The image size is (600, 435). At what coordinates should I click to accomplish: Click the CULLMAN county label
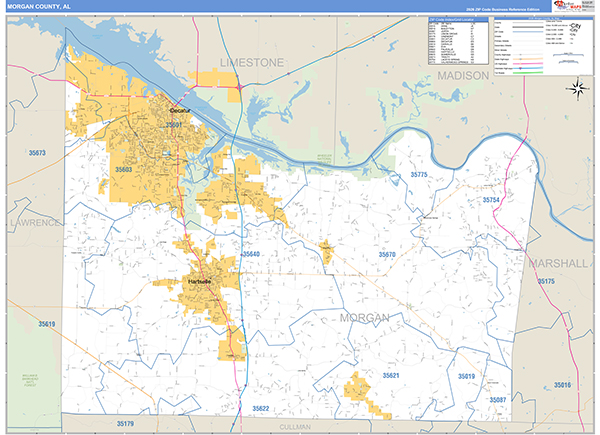click(x=295, y=427)
